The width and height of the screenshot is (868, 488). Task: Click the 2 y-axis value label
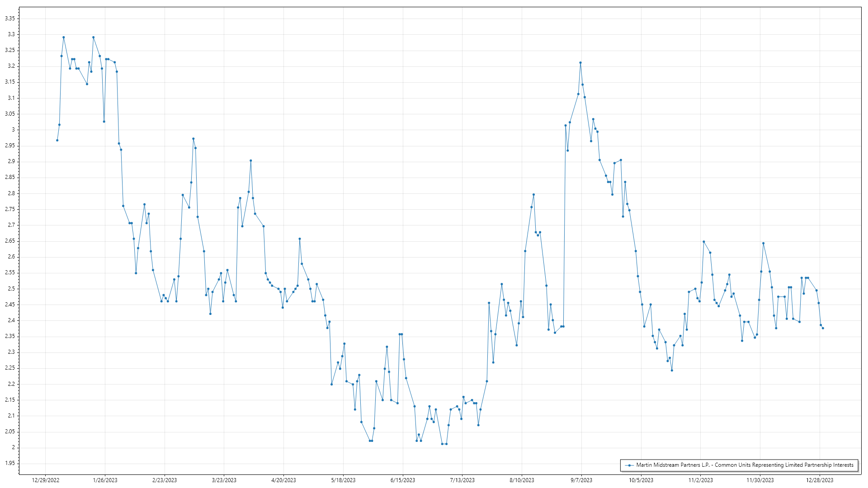pos(13,447)
